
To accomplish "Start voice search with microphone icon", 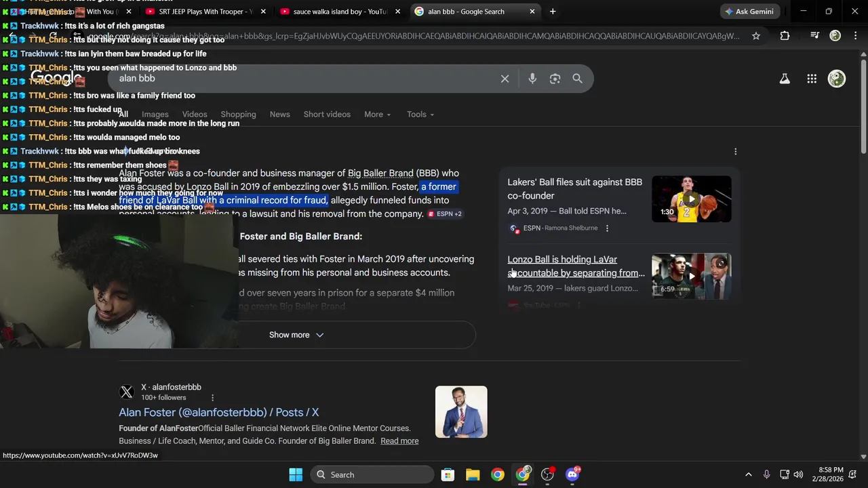I will point(532,79).
